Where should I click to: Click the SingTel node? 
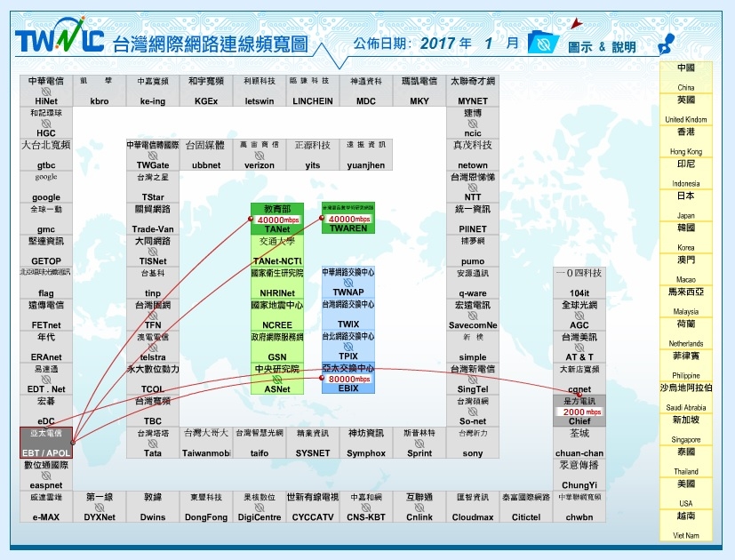click(473, 379)
